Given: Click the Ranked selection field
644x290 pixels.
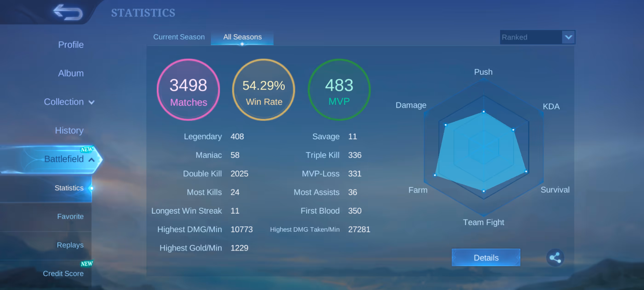Looking at the screenshot, I should click(x=531, y=37).
